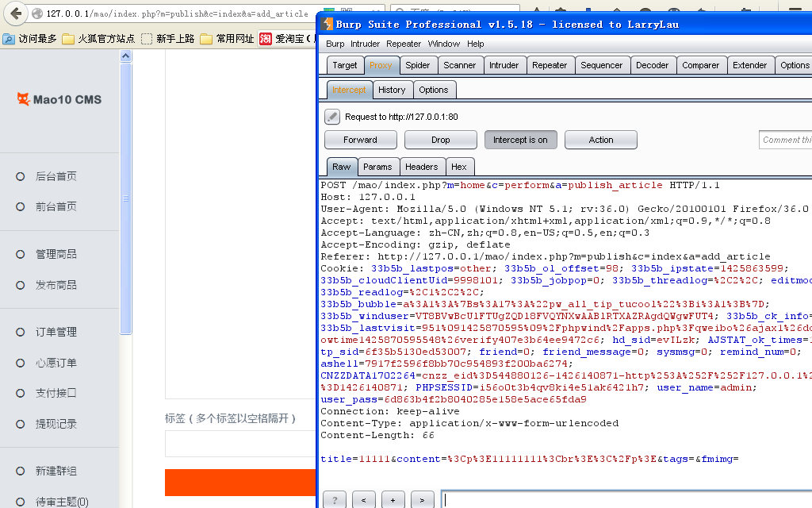Viewport: 812px width, 508px height.
Task: Switch to the Comparer tab
Action: [701, 65]
